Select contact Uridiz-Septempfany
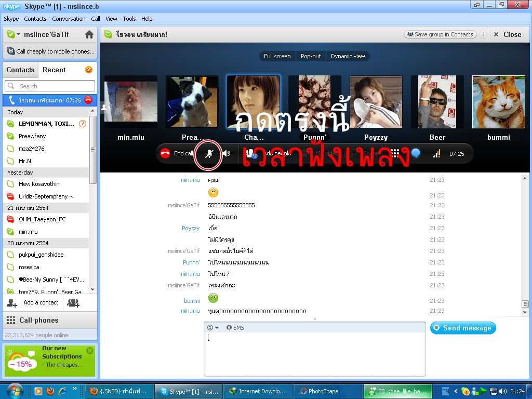Screen dimensions: 532x399 coord(46,196)
